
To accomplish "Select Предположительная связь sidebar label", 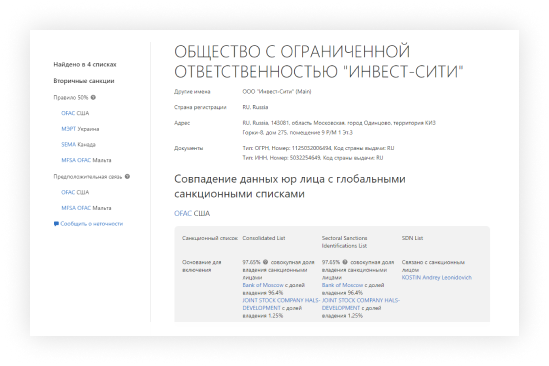I will point(88,177).
